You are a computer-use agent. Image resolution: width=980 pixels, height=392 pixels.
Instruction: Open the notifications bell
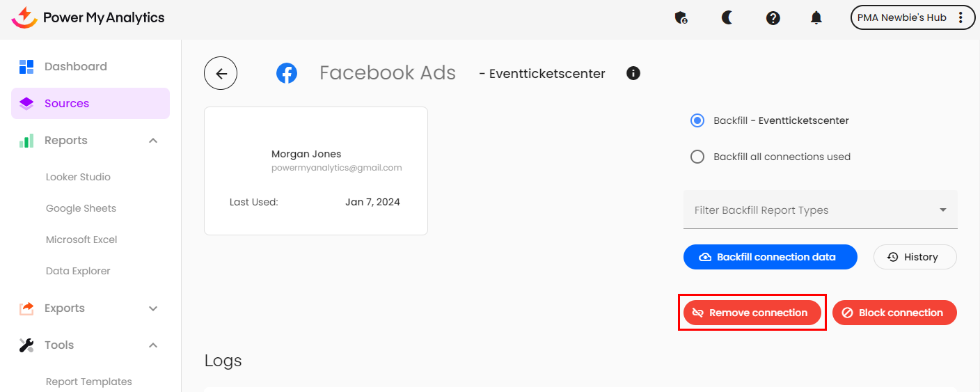coord(816,18)
